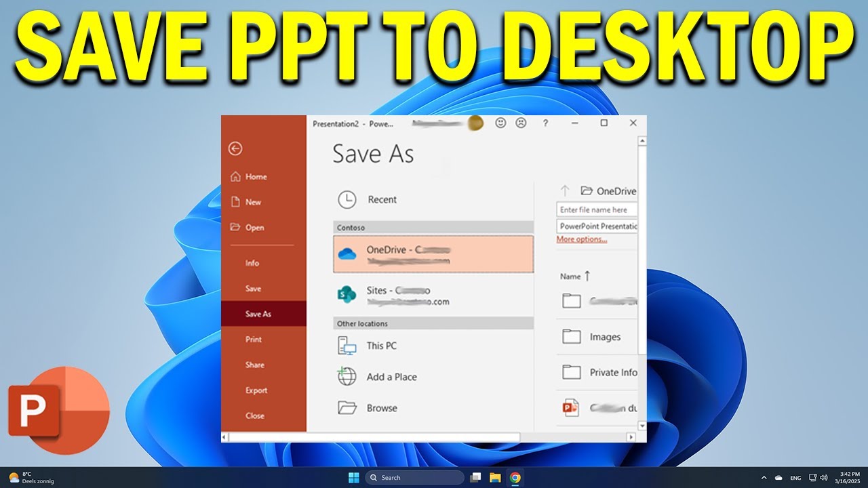
Task: Show hidden tray icons chevron
Action: click(x=764, y=478)
